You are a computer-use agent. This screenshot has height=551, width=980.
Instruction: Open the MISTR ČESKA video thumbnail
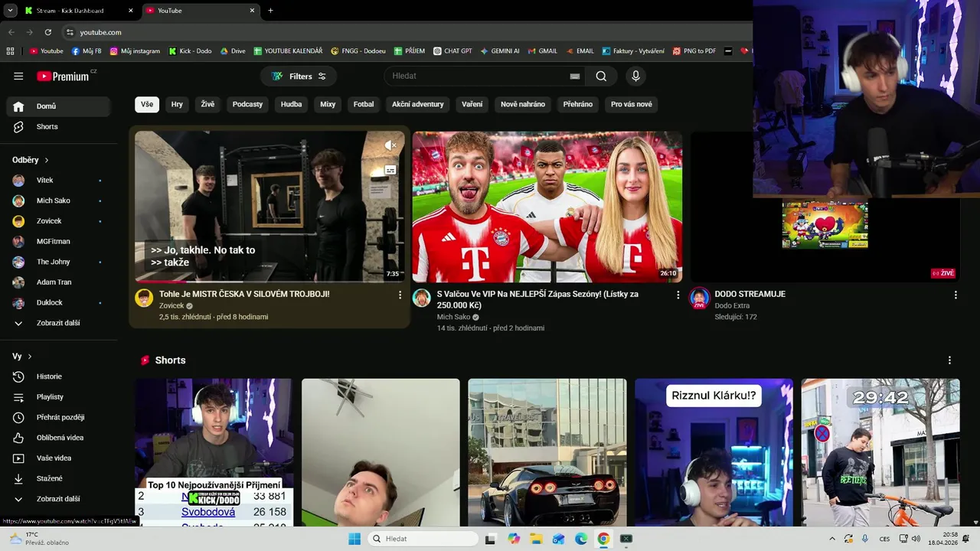269,207
